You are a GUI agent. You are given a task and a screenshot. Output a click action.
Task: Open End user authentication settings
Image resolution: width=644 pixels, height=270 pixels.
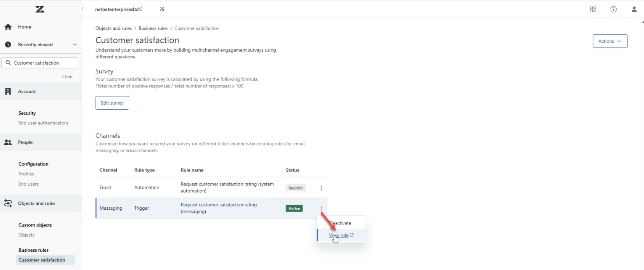[43, 123]
